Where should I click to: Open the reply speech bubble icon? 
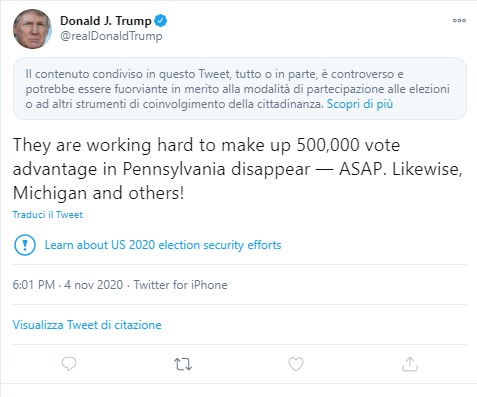(69, 364)
